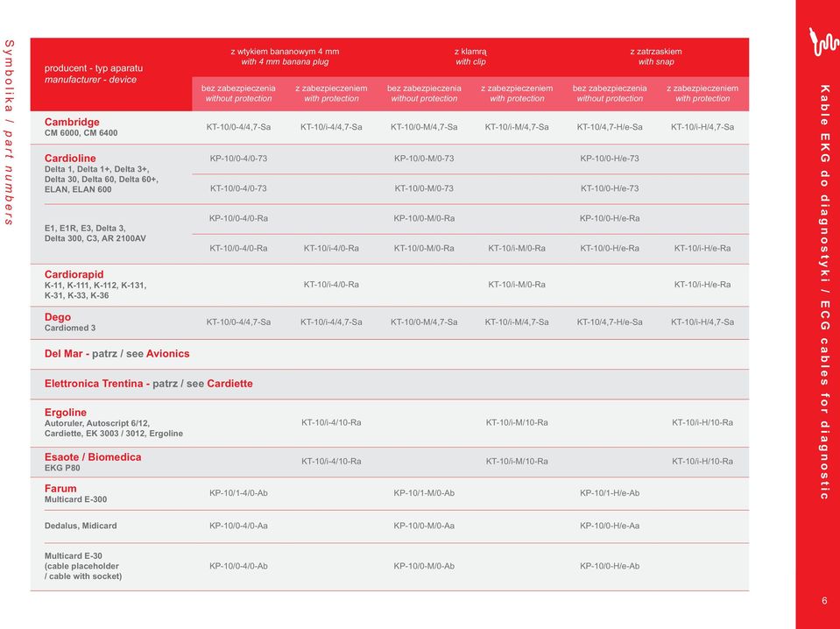Select the Farum manufacturer name
The height and width of the screenshot is (629, 840).
[60, 489]
